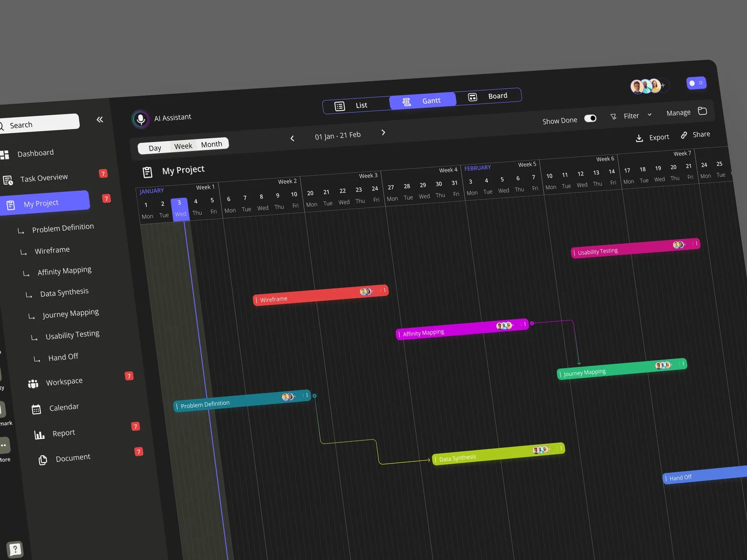This screenshot has width=747, height=560.
Task: Select the Month timescale option
Action: (212, 144)
